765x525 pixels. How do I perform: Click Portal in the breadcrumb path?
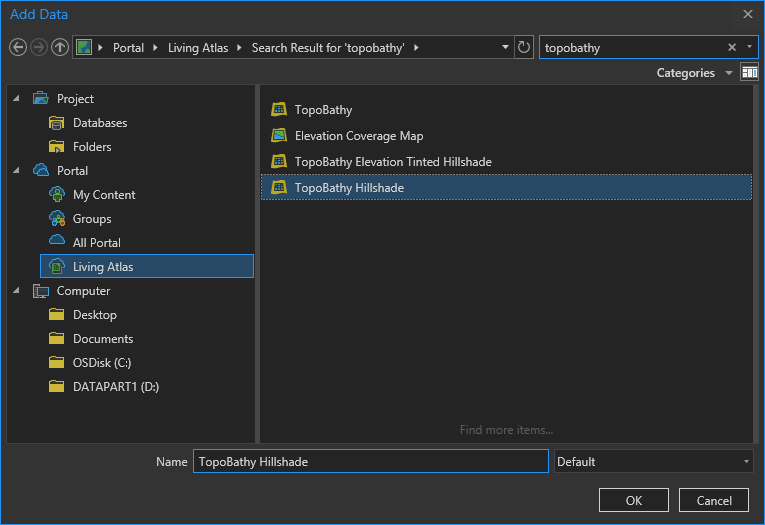click(x=128, y=48)
